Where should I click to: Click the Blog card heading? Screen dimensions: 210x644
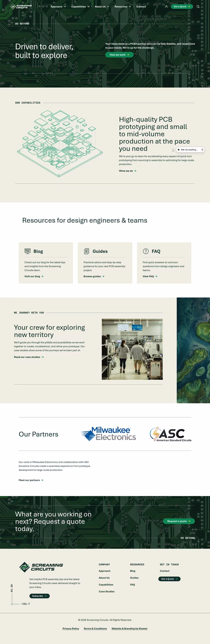tap(38, 251)
